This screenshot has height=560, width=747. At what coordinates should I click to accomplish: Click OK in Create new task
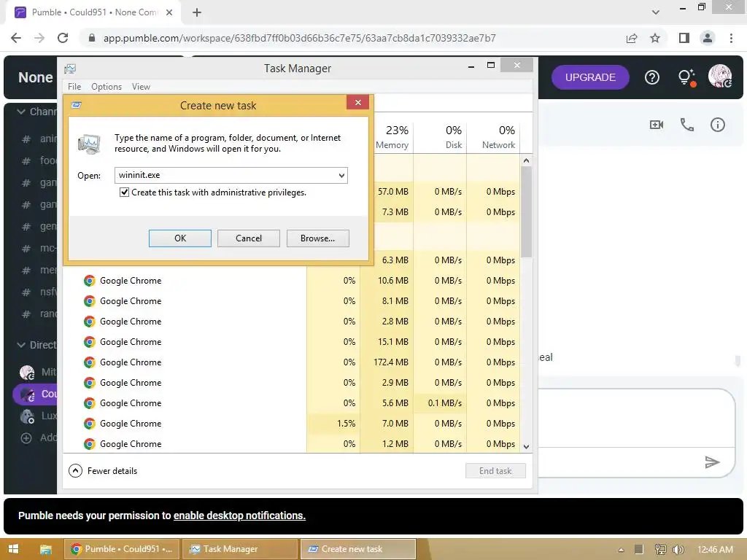click(x=180, y=238)
